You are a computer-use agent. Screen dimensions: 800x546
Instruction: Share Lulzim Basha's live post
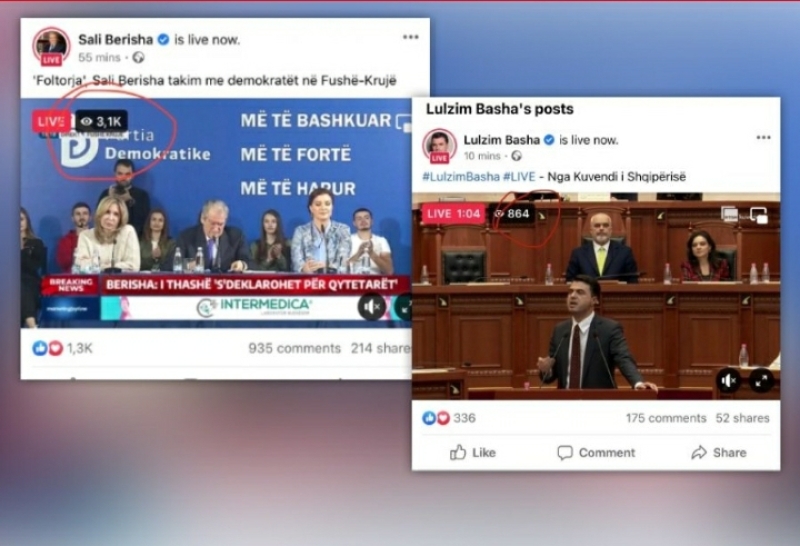(718, 453)
